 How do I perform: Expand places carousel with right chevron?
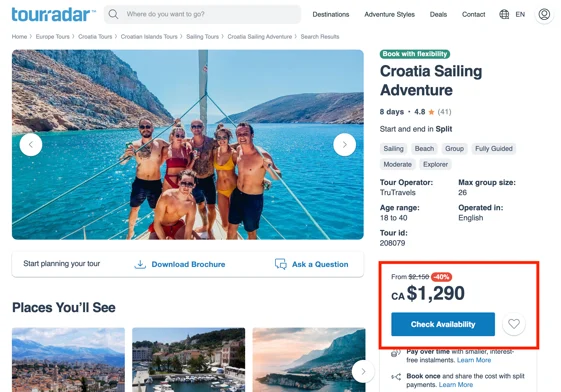pyautogui.click(x=363, y=372)
